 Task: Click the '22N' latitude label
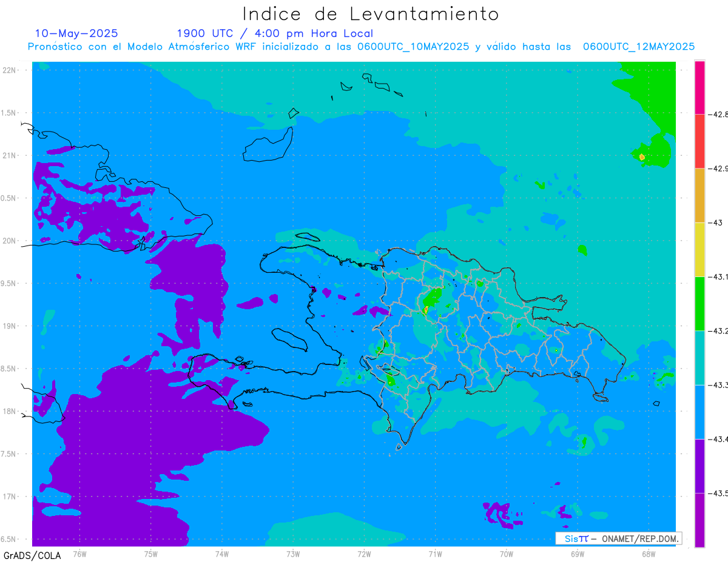pos(9,70)
